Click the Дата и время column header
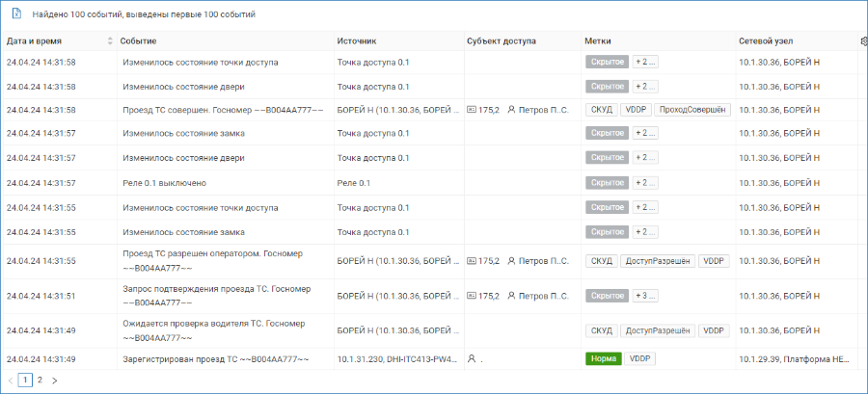 click(x=34, y=40)
